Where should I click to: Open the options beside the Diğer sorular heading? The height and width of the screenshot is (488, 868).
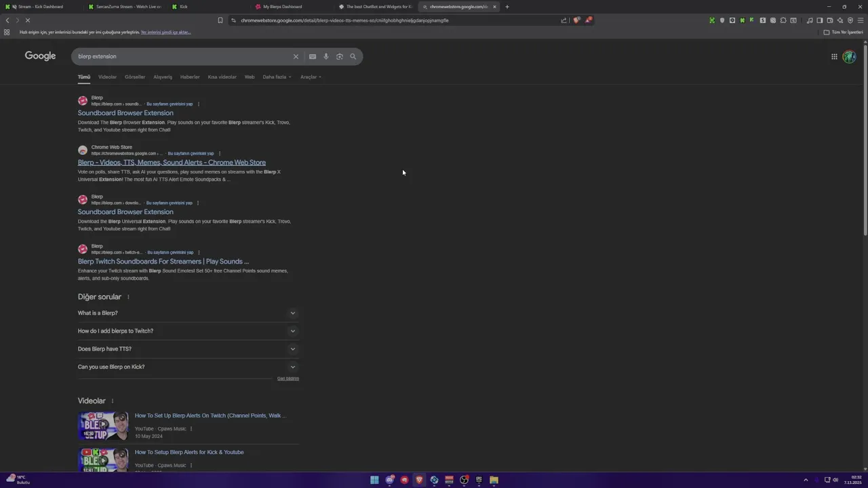click(x=128, y=297)
